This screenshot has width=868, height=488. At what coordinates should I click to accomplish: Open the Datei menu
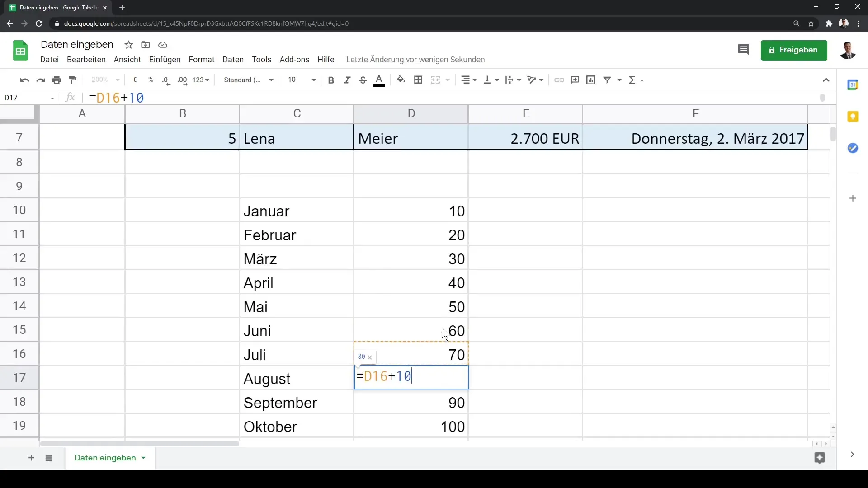click(x=49, y=60)
